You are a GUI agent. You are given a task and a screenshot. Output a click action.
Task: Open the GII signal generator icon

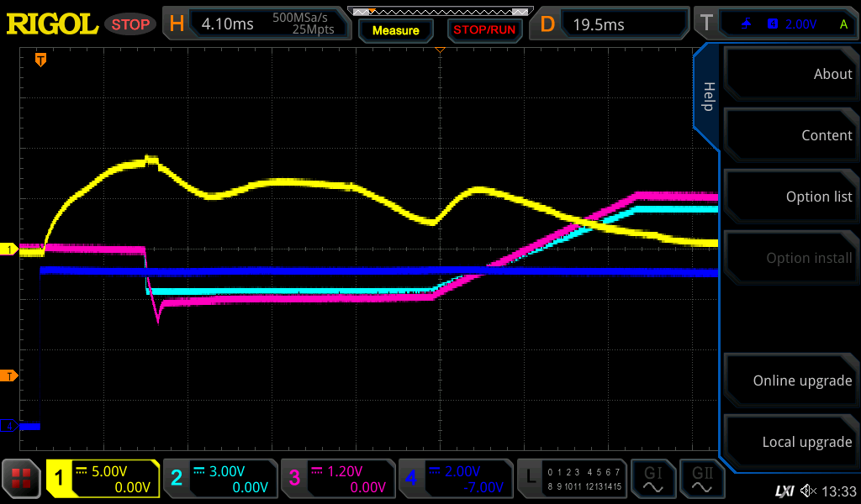(701, 479)
